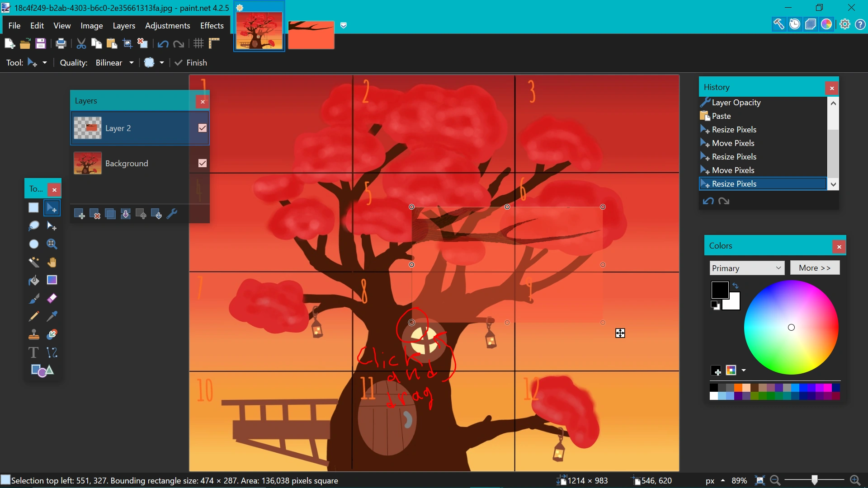Select the Paint Bucket tool

coord(34,280)
